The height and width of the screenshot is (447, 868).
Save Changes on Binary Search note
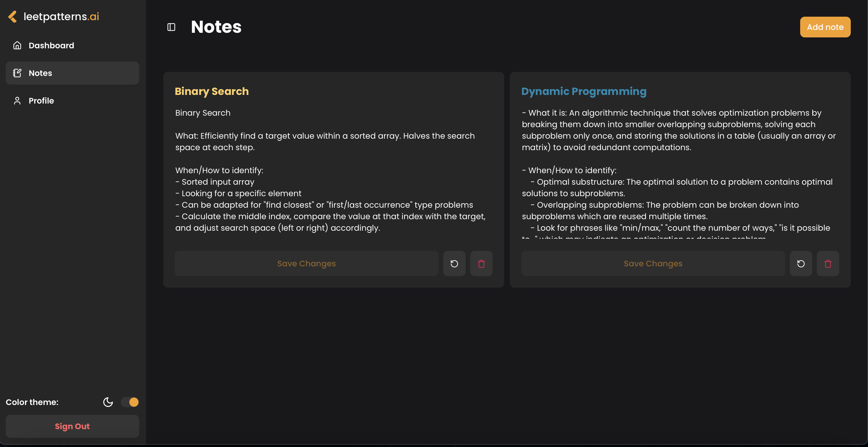307,263
